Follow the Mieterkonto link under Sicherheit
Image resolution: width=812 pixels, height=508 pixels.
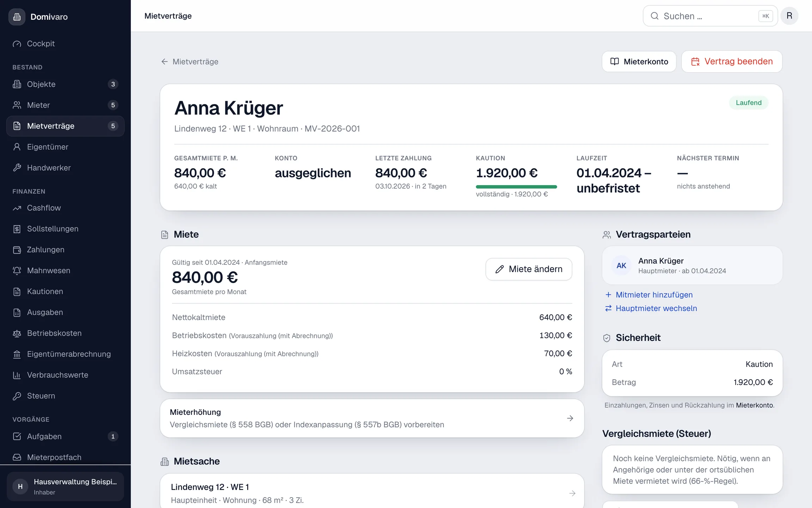pyautogui.click(x=754, y=405)
